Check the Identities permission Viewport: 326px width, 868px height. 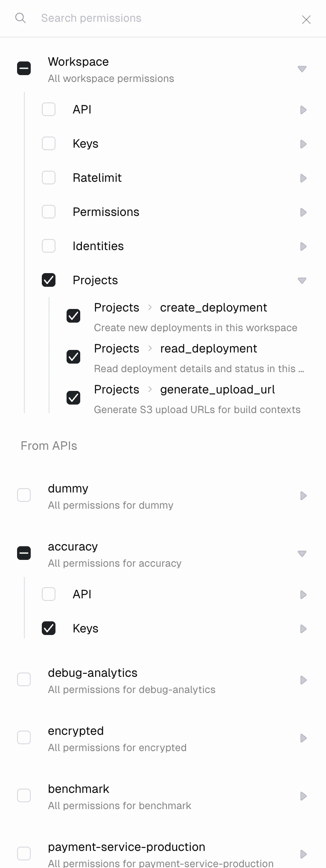49,246
